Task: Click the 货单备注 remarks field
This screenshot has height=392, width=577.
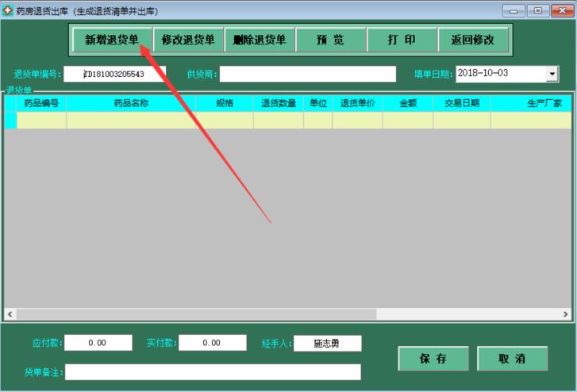Action: (212, 372)
